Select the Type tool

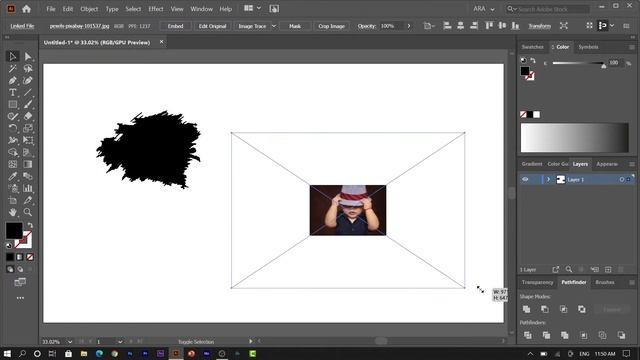13,93
